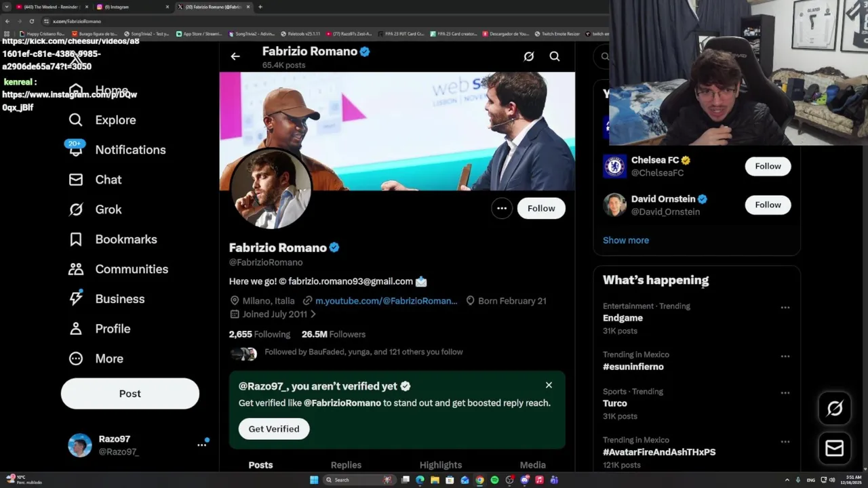Click the profile banner image
Viewport: 868px width, 488px height.
(397, 131)
